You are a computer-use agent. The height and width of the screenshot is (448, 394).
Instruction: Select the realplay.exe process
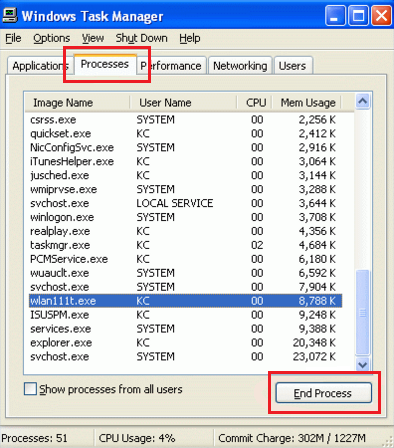[185, 231]
